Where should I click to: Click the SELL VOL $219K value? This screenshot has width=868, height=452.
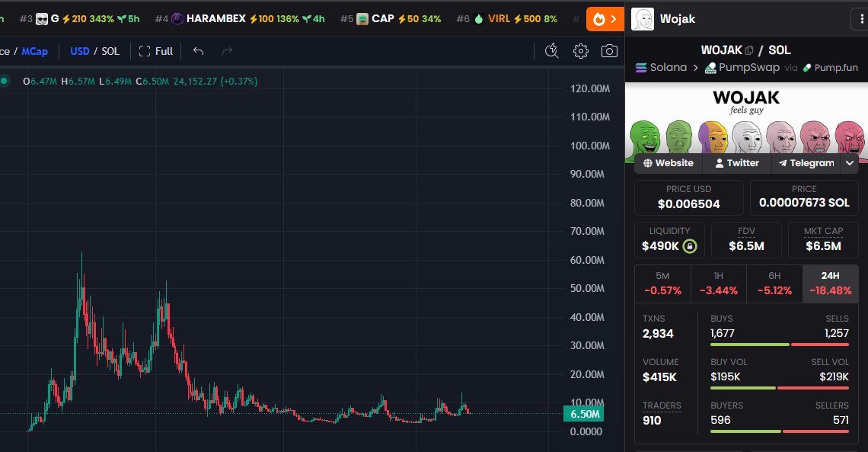point(834,377)
